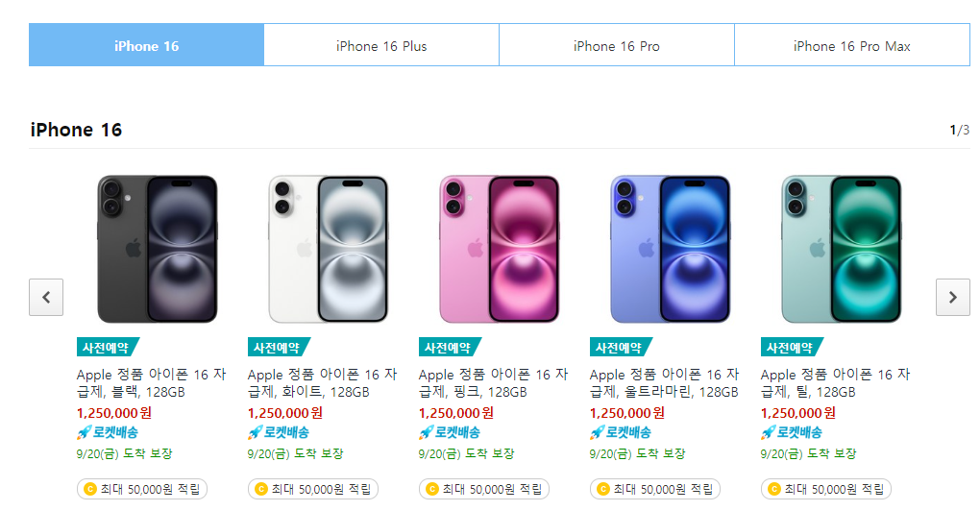Click pre-order badge on ultramarine iPhone

[620, 348]
